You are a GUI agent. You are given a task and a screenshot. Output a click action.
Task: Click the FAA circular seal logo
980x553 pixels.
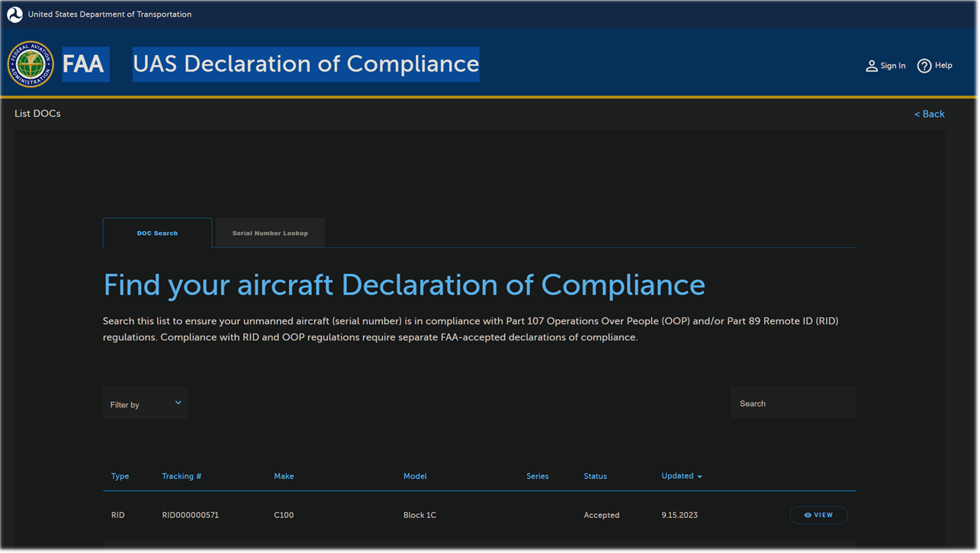[31, 65]
